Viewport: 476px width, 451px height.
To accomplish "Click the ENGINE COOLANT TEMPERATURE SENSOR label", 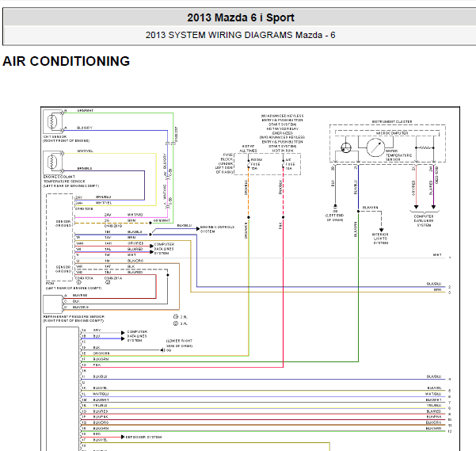I will click(x=70, y=182).
